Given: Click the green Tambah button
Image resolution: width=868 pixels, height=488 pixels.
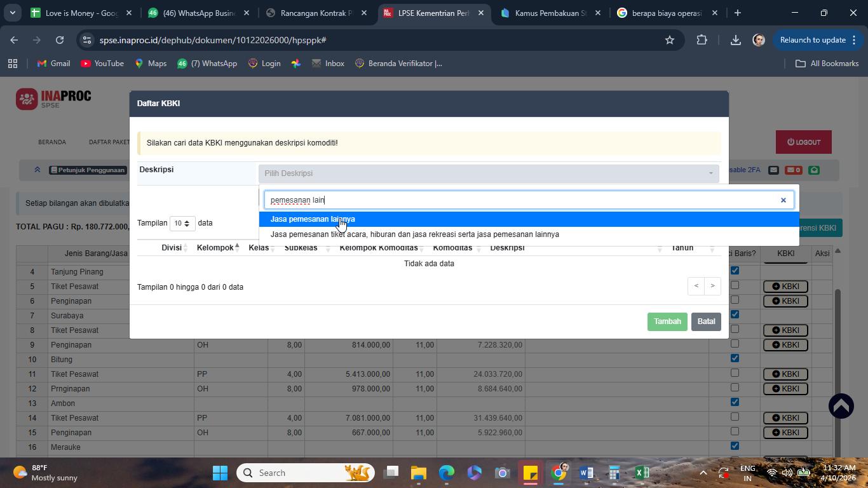Looking at the screenshot, I should [x=667, y=322].
